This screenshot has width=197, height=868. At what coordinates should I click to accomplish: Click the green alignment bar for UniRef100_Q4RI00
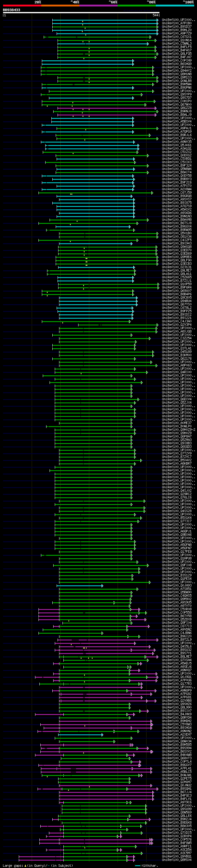101,372
